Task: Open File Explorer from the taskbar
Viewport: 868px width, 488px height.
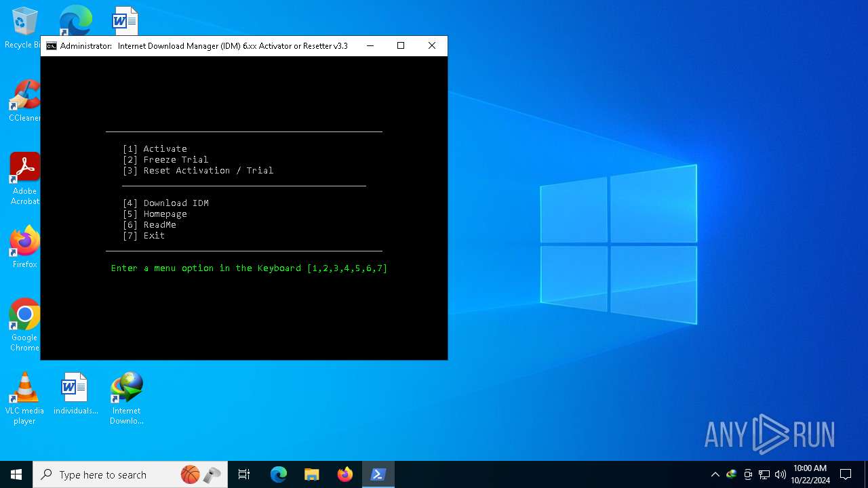Action: [312, 474]
